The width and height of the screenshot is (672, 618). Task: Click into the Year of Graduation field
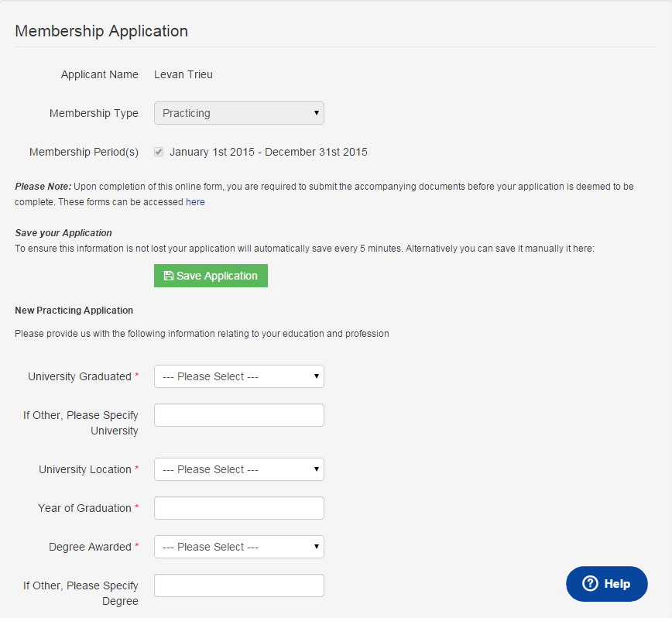pyautogui.click(x=238, y=508)
